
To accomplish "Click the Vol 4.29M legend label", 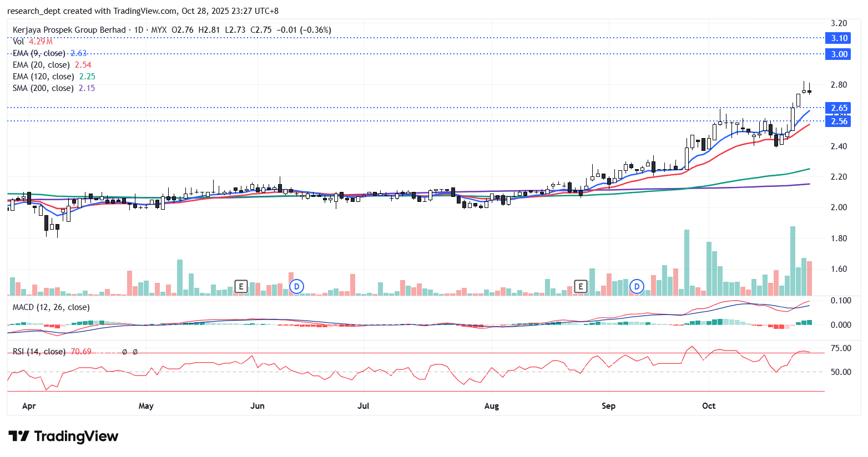I will click(32, 42).
